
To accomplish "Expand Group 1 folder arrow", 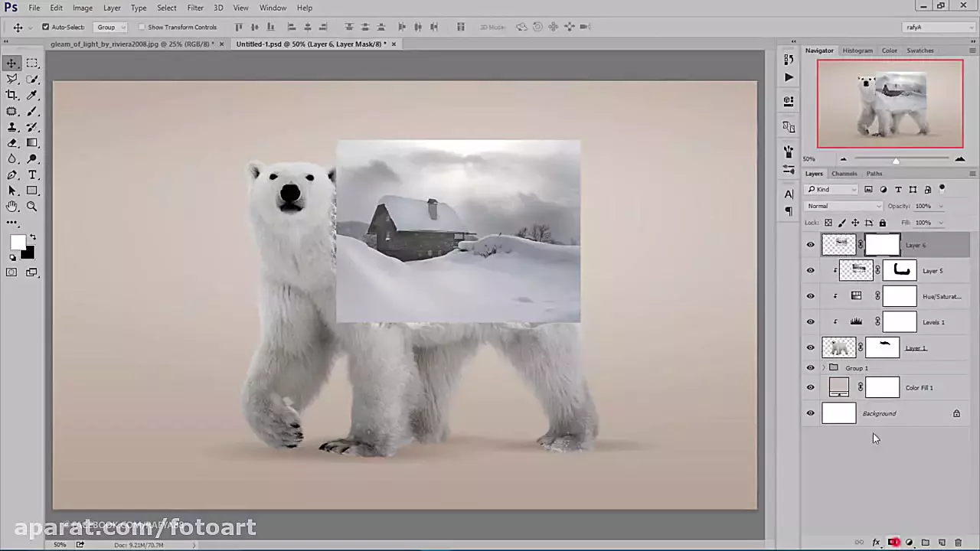I will coord(824,368).
